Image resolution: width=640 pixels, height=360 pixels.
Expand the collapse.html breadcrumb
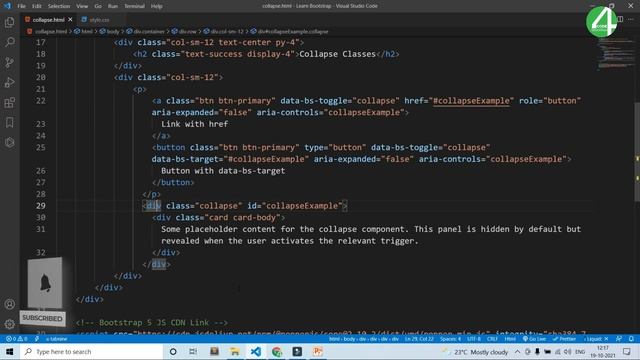click(x=51, y=31)
